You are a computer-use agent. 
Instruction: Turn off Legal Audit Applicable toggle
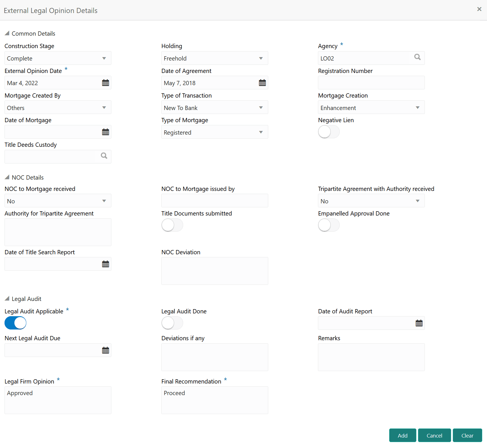coord(16,323)
